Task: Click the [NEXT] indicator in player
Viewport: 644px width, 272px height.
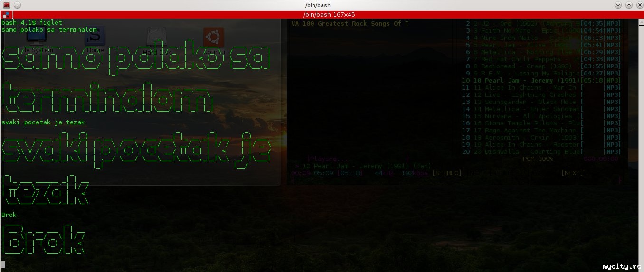Action: (572, 173)
